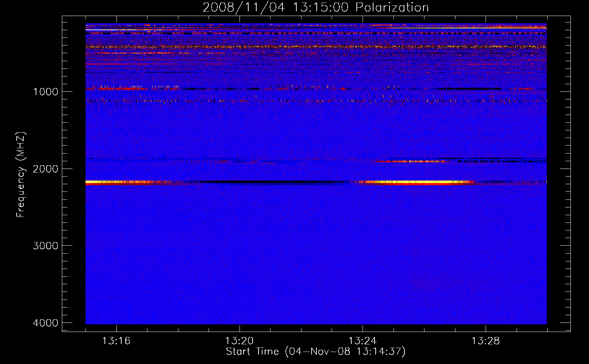589x364 pixels.
Task: Click the 4000 frequency tick label
Action: point(46,323)
